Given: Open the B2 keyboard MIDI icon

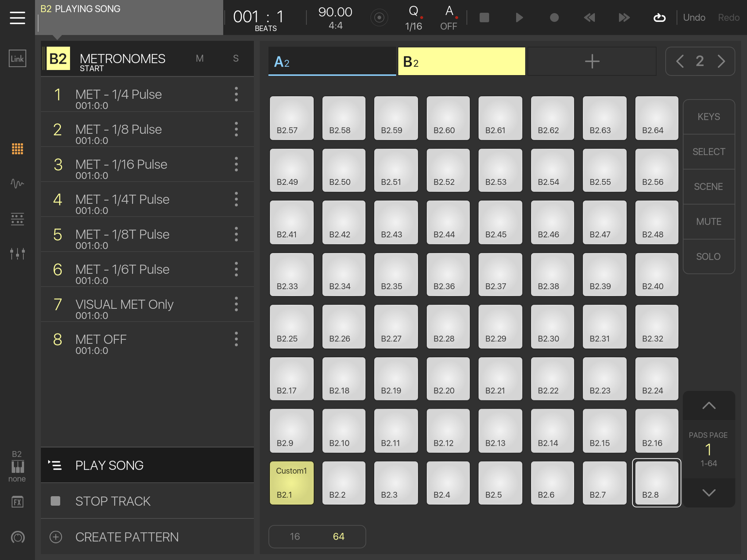Looking at the screenshot, I should (17, 466).
